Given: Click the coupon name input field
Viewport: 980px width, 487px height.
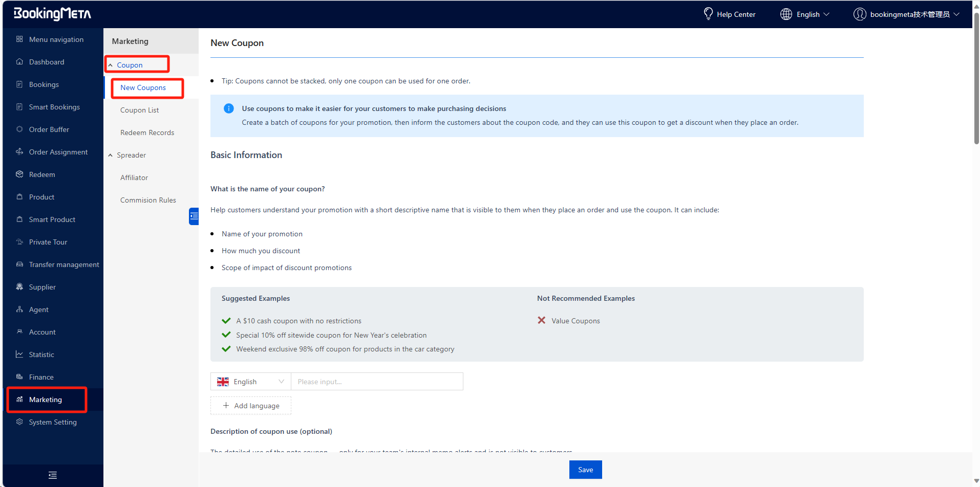Looking at the screenshot, I should pos(377,382).
